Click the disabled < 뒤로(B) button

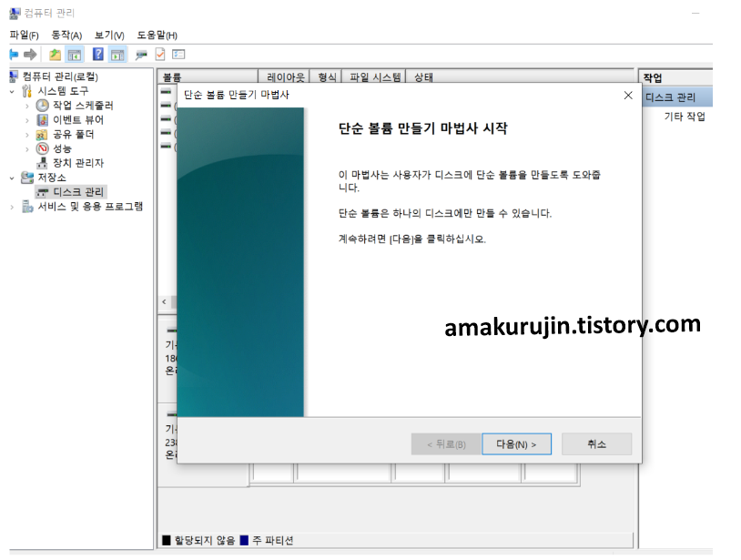[x=446, y=444]
